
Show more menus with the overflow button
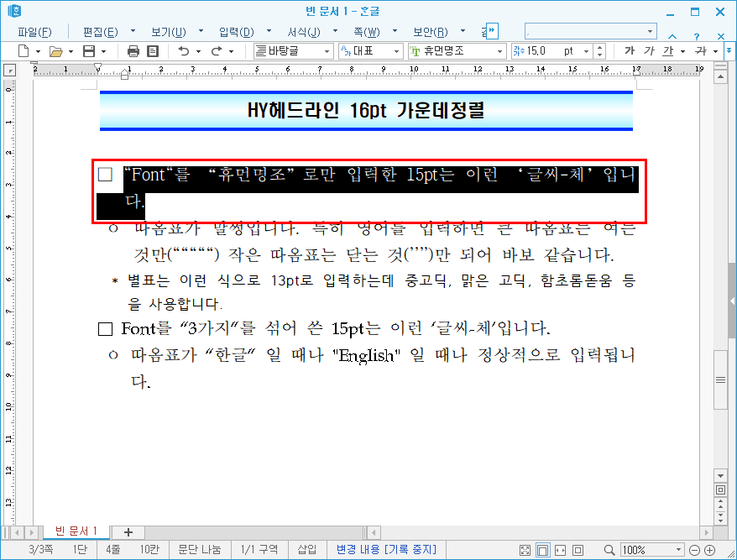pyautogui.click(x=492, y=31)
